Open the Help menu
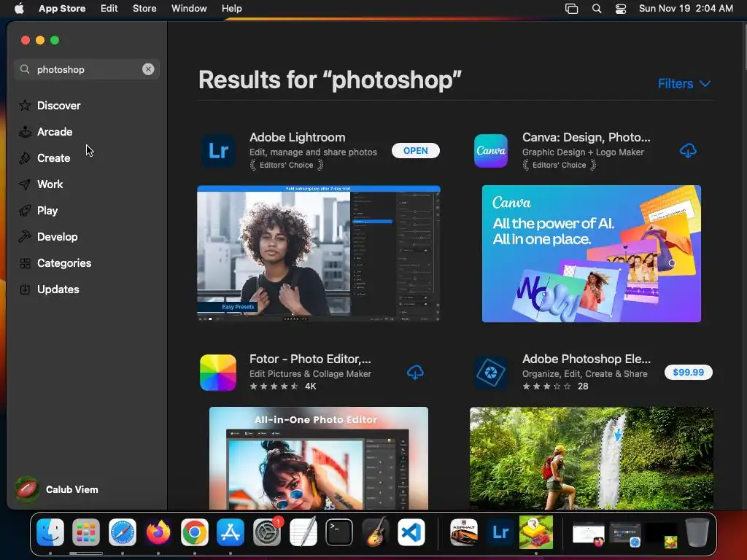 [231, 8]
